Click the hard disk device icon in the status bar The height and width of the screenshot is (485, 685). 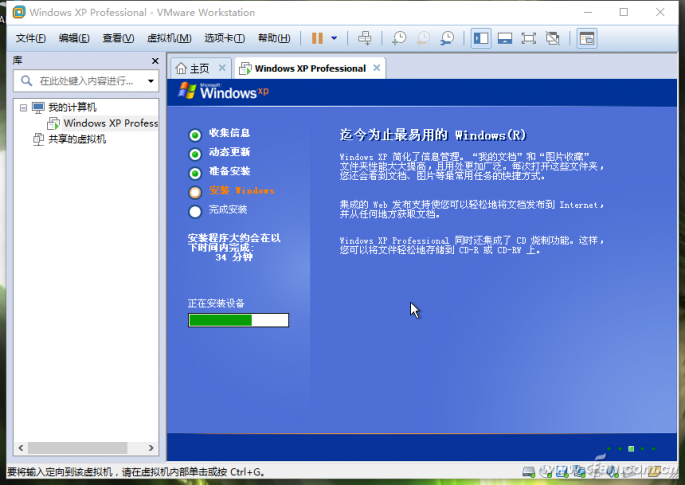tap(529, 471)
